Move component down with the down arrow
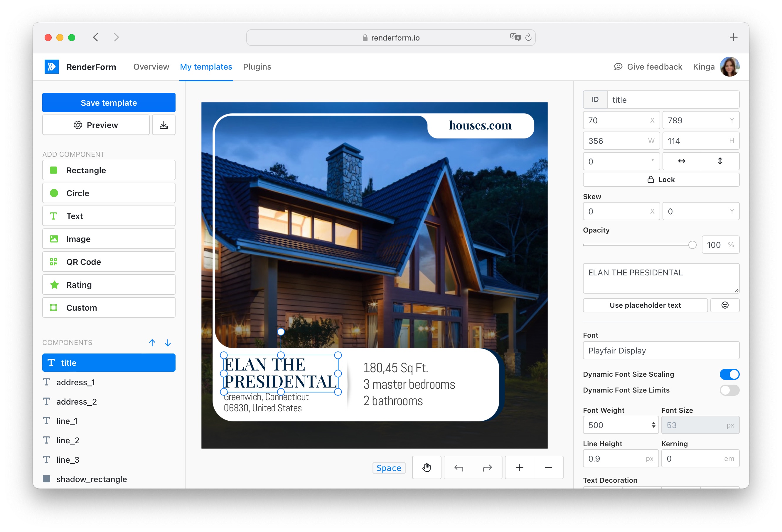This screenshot has height=532, width=782. [168, 343]
